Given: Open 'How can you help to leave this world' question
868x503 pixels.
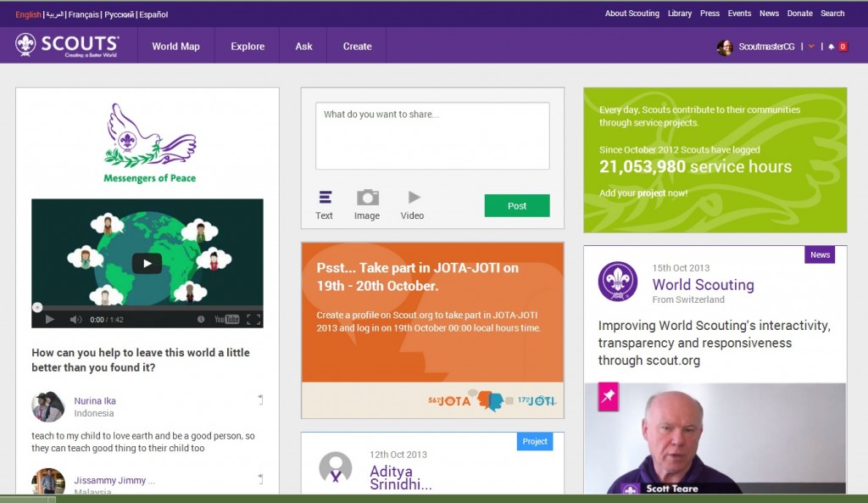Looking at the screenshot, I should [x=141, y=360].
